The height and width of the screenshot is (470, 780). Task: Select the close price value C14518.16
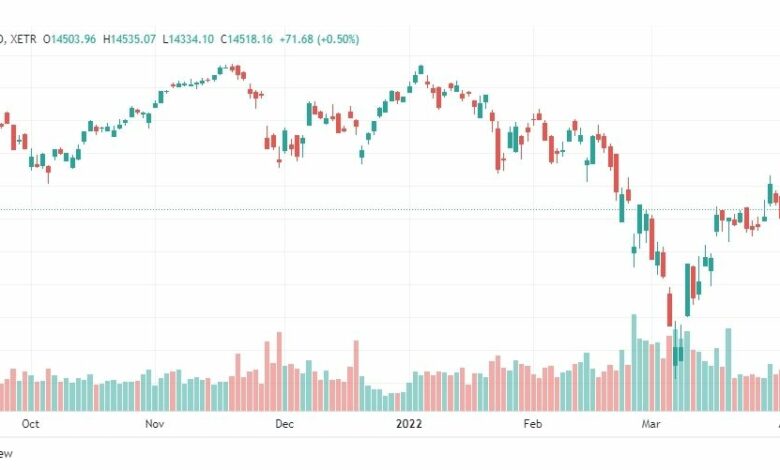pyautogui.click(x=247, y=39)
